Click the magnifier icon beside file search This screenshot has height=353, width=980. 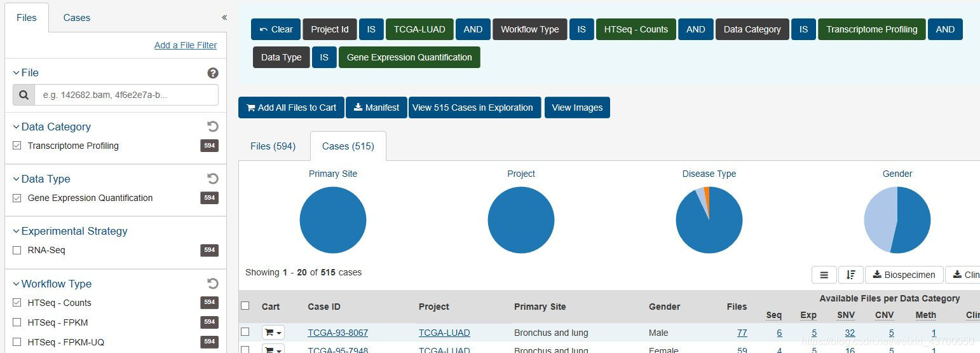click(x=24, y=95)
